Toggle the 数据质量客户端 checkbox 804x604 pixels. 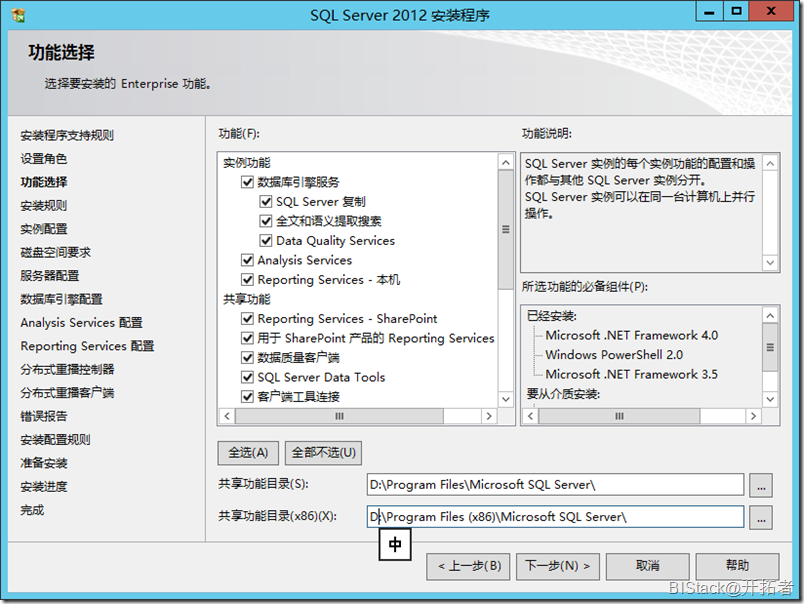pyautogui.click(x=247, y=357)
